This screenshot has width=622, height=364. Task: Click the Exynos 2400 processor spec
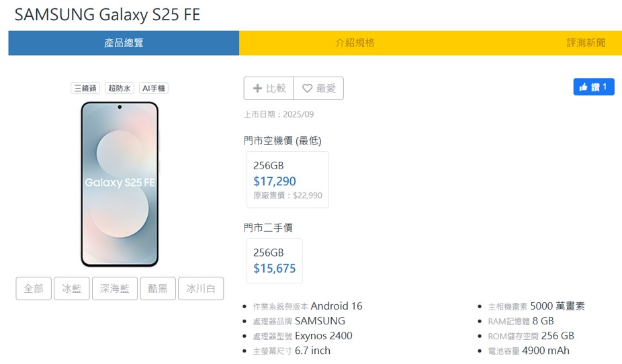(x=323, y=336)
